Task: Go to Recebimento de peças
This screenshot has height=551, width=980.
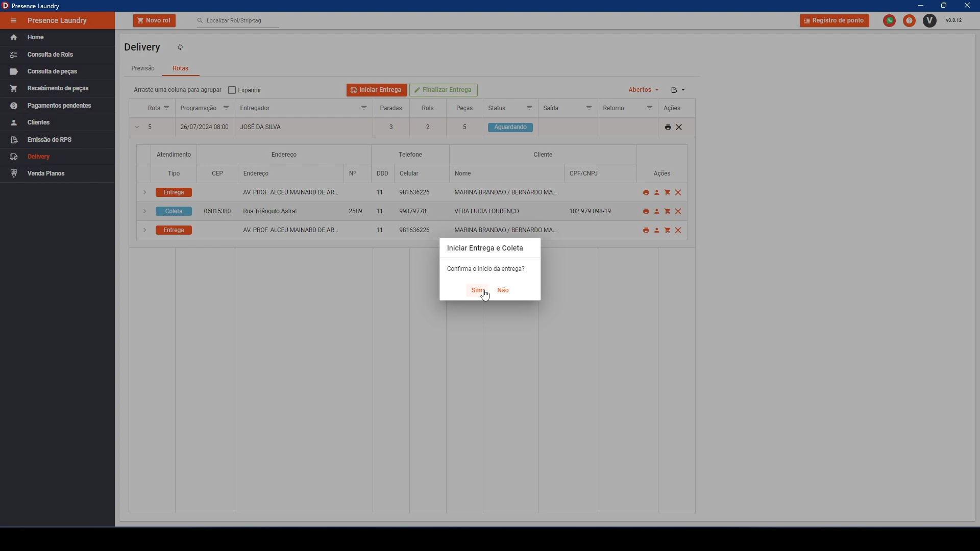Action: point(57,89)
